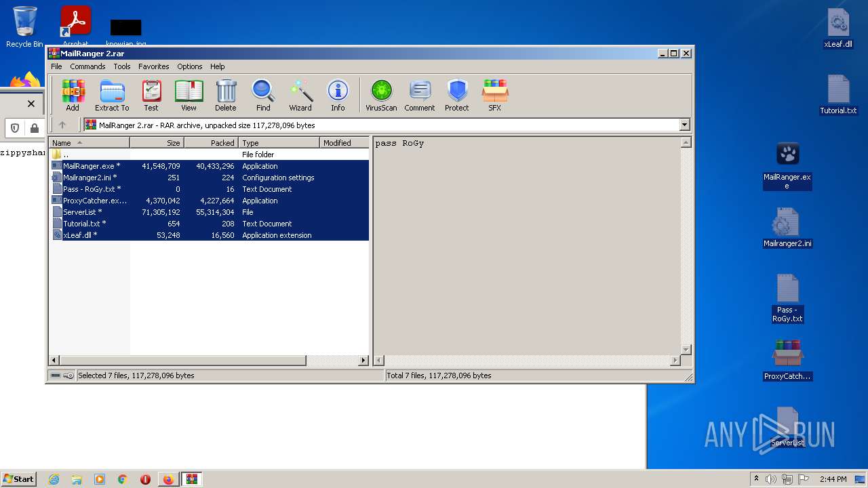Click the Add toolbar icon
Image resolution: width=868 pixels, height=488 pixels.
[x=73, y=96]
